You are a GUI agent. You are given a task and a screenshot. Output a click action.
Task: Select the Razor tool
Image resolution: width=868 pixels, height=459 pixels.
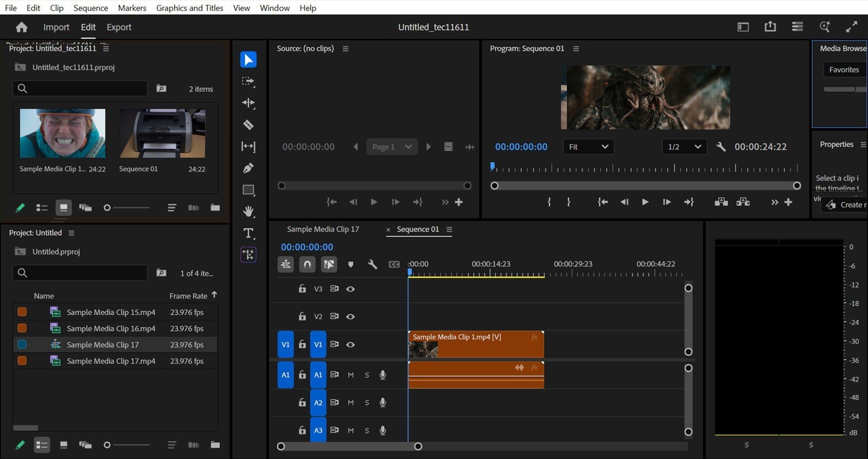coord(248,125)
